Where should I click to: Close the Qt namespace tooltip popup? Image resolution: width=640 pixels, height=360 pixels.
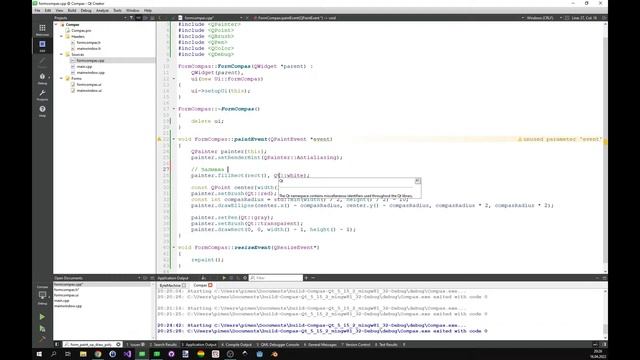point(418,181)
